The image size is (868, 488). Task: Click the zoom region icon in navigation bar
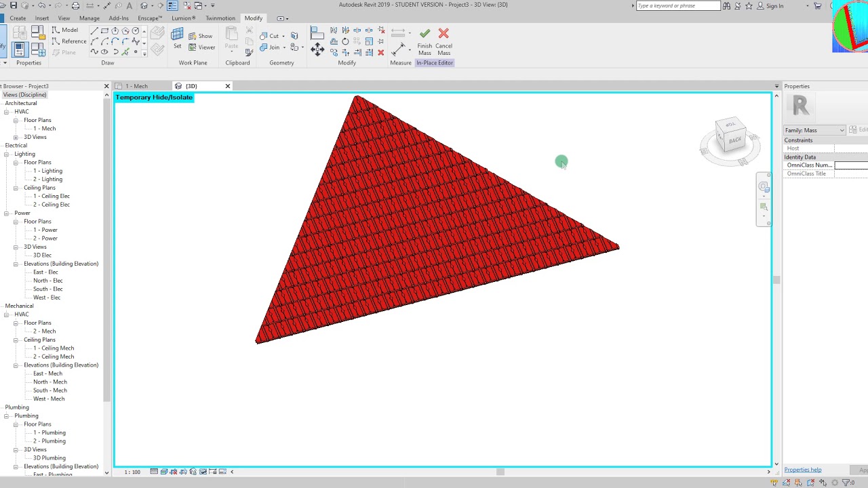tap(764, 207)
